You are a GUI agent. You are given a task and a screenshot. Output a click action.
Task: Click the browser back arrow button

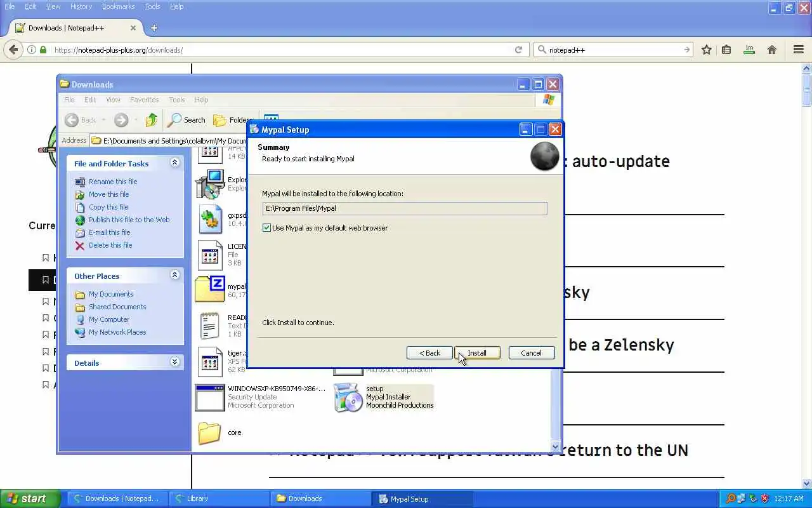[x=13, y=50]
